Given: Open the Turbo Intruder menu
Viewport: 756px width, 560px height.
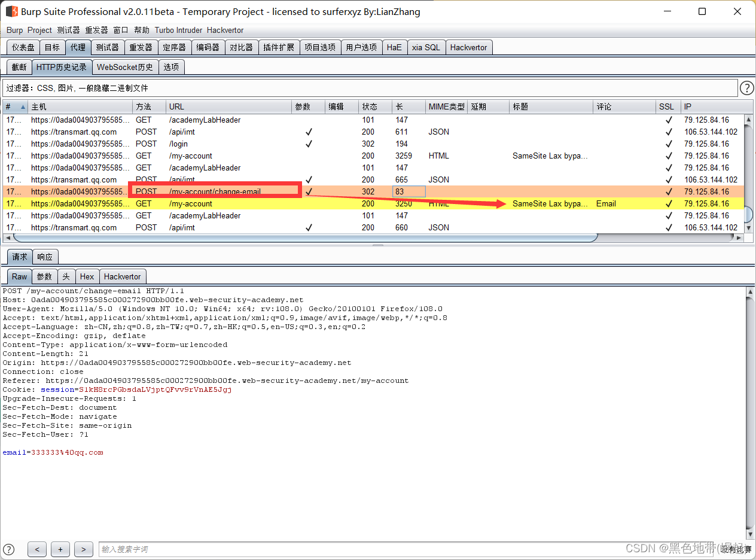Looking at the screenshot, I should coord(178,30).
